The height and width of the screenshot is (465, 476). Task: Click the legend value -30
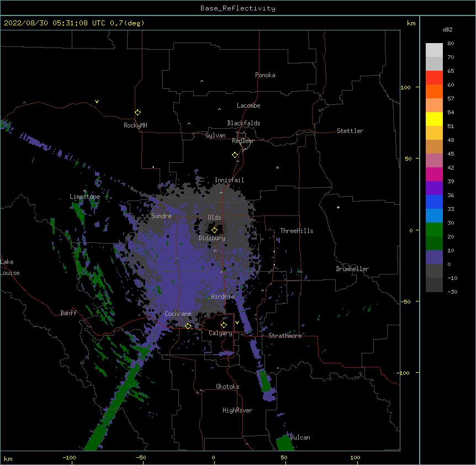click(x=452, y=292)
